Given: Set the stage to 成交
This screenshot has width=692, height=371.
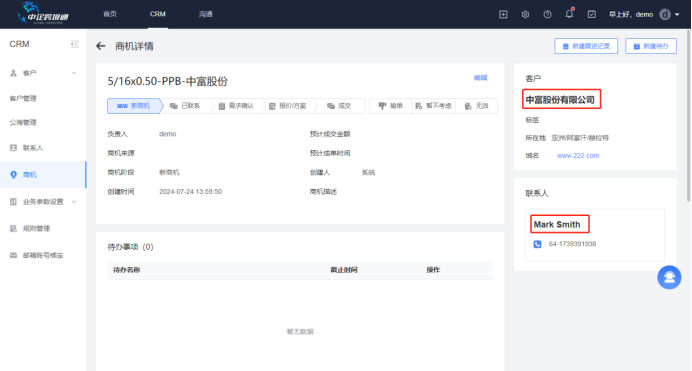Looking at the screenshot, I should pyautogui.click(x=339, y=106).
